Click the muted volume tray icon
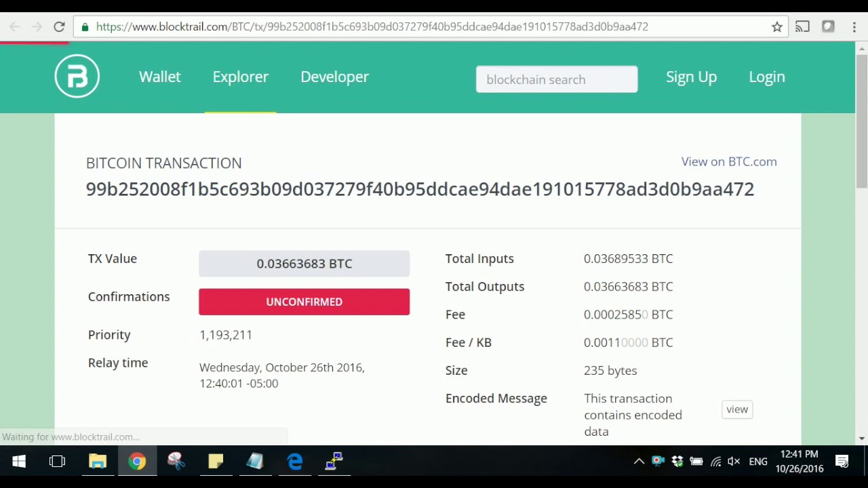 point(734,462)
